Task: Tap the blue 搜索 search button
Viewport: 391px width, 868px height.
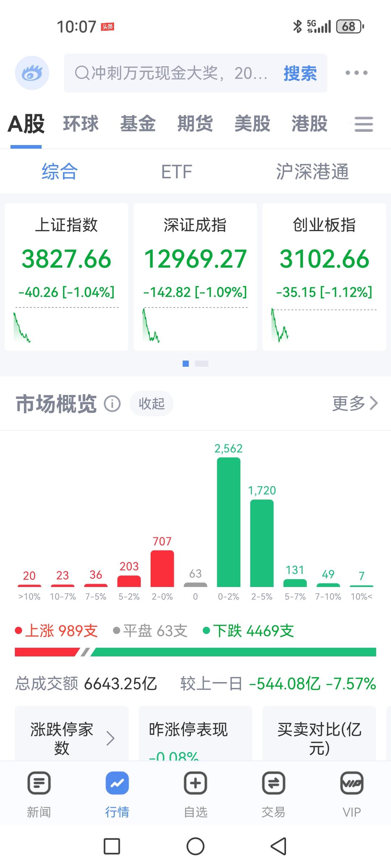Action: point(300,73)
